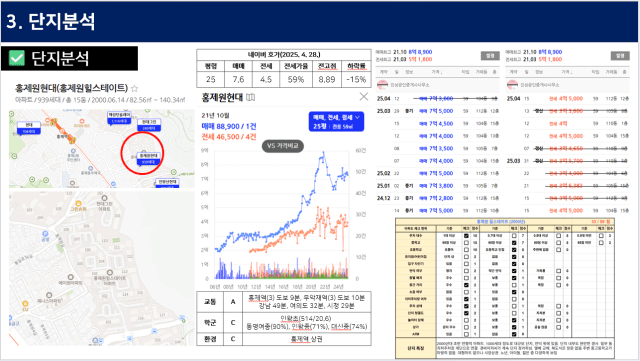This screenshot has width=640, height=361.
Task: Select the 평형 cell showing 25
Action: tap(211, 80)
